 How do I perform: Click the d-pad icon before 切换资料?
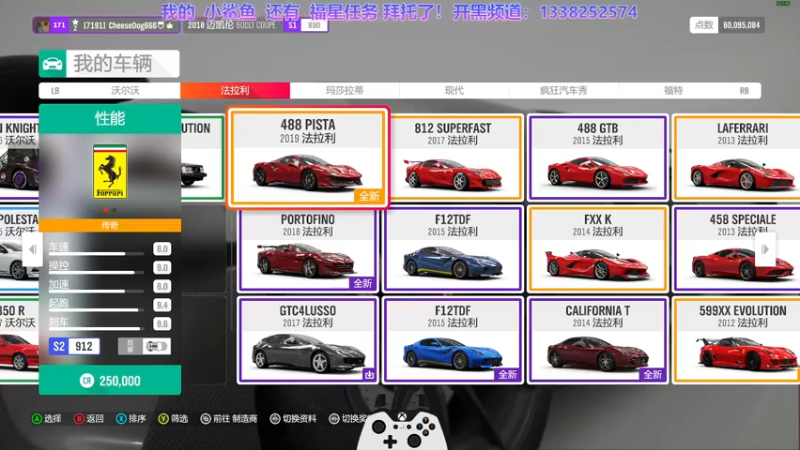[x=274, y=419]
